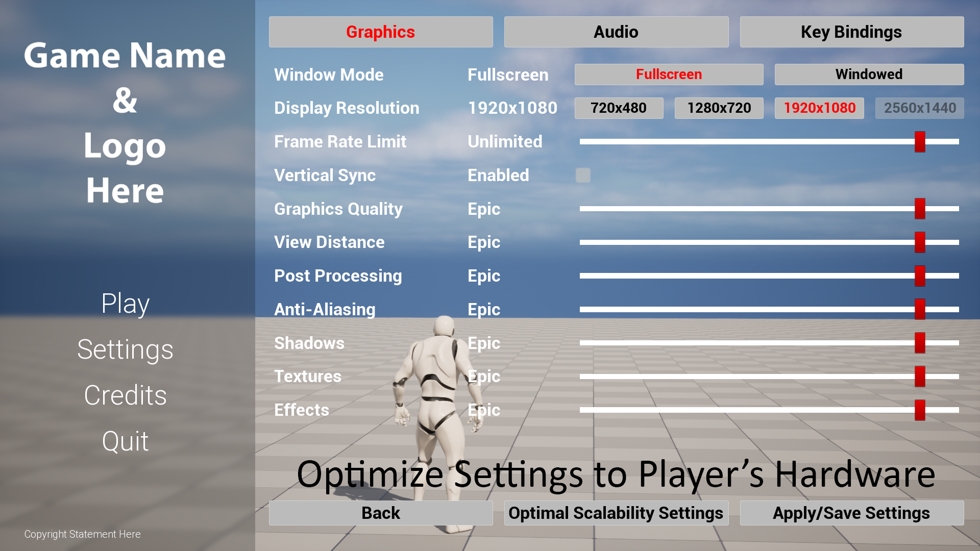Pick the 2560x1440 resolution
Viewport: 980px width, 551px height.
(x=919, y=108)
